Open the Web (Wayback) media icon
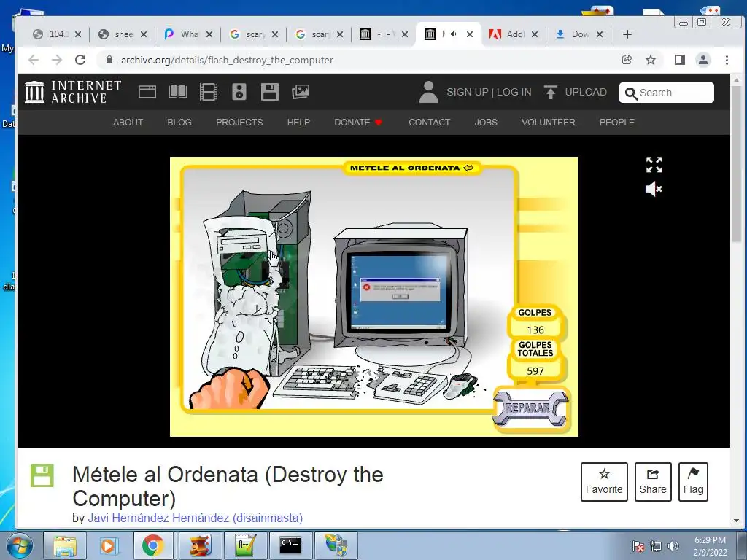The width and height of the screenshot is (747, 560). click(x=147, y=92)
